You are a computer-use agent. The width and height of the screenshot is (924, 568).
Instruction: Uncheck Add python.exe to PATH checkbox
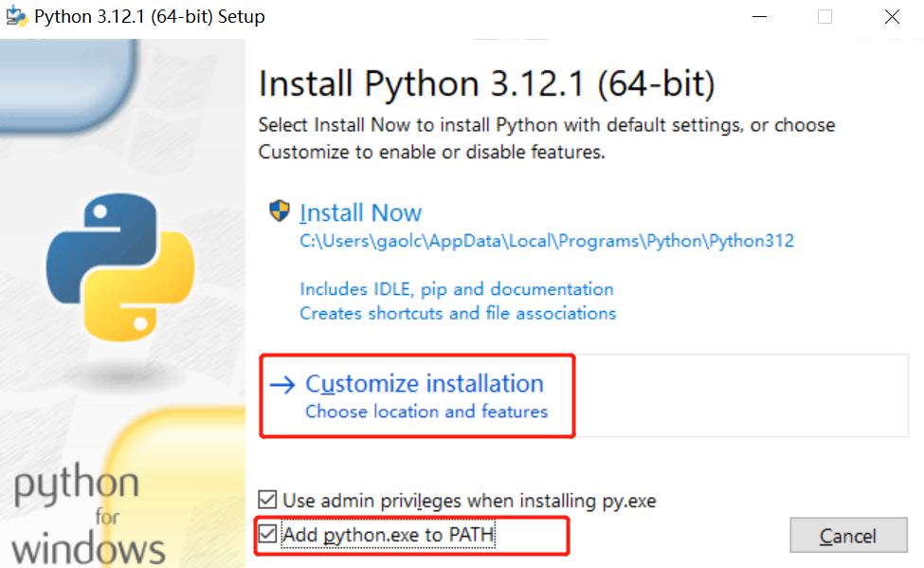[267, 535]
